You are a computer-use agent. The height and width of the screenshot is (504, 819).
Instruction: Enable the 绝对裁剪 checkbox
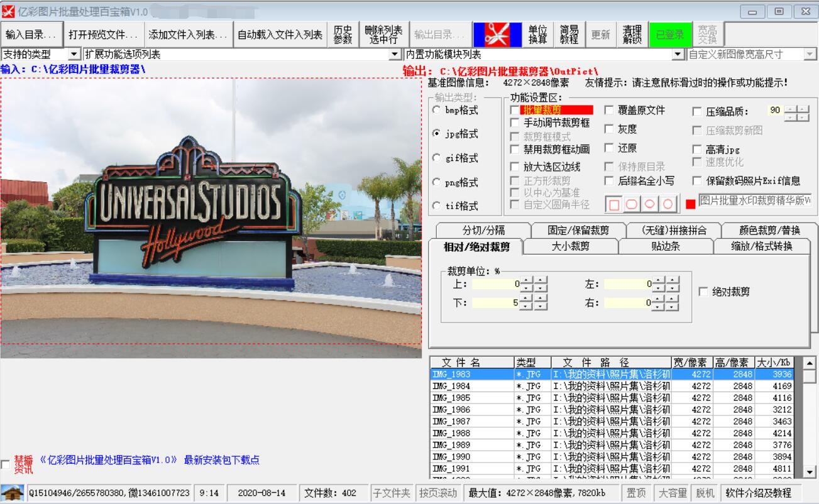point(703,292)
